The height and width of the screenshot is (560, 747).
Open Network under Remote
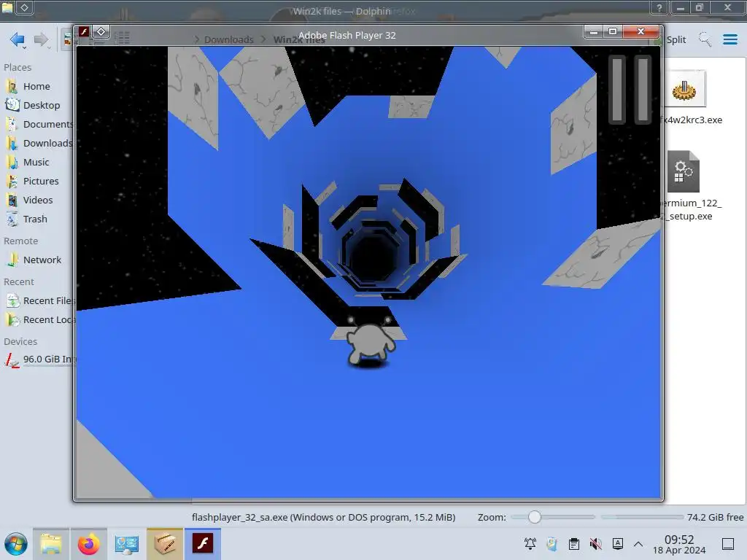tap(37, 260)
